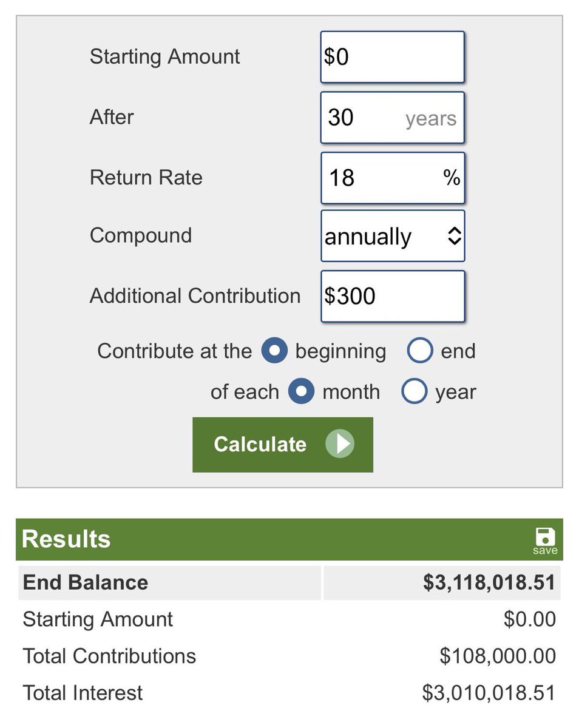
Task: Click the Starting Amount $0.00 result value
Action: tap(529, 619)
